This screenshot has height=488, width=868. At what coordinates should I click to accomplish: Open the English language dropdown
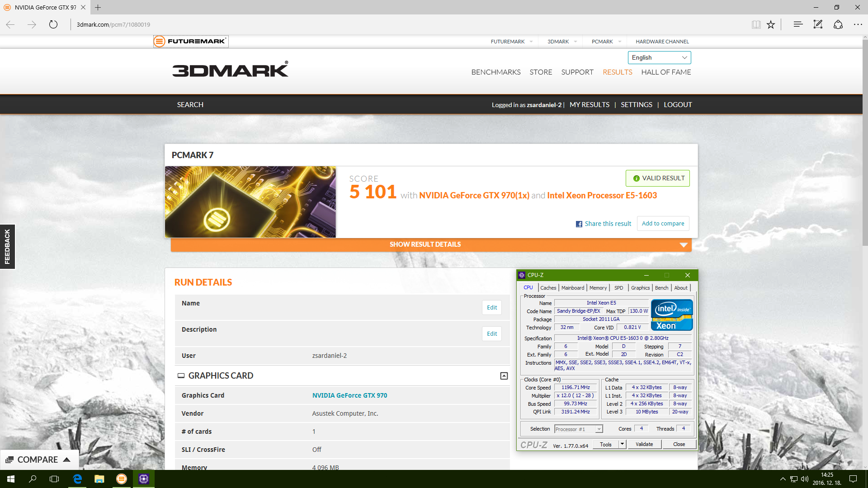coord(659,57)
